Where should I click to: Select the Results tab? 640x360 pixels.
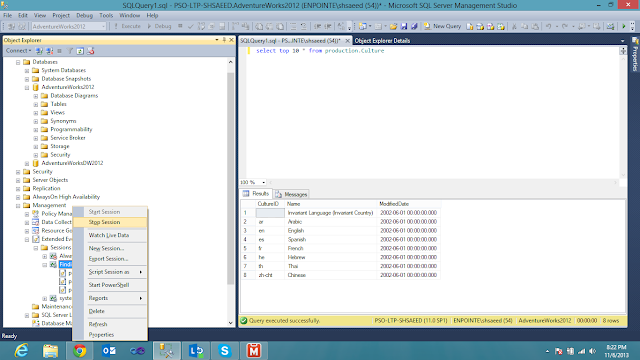256,194
